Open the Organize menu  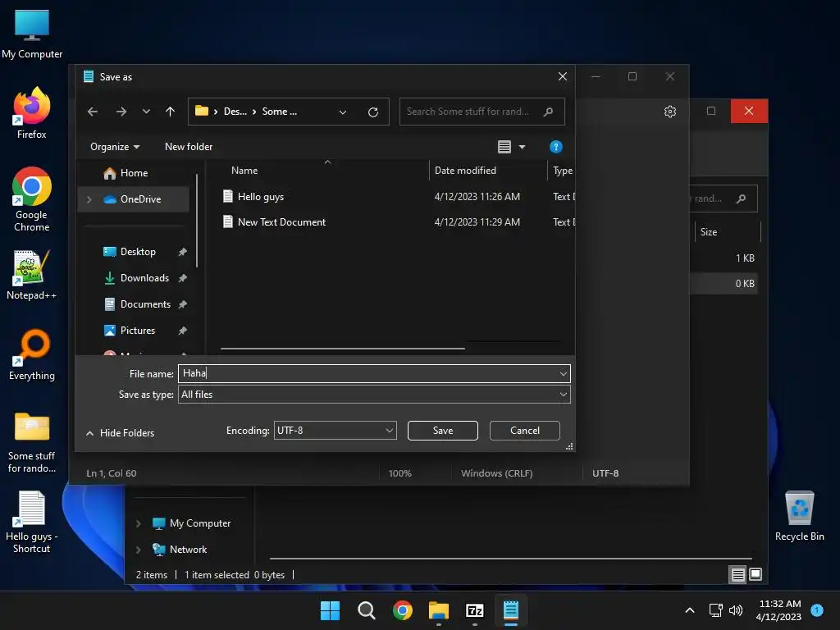pos(115,147)
